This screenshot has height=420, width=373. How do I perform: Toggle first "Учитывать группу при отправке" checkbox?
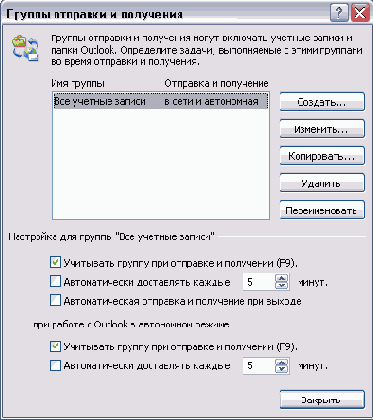(55, 262)
